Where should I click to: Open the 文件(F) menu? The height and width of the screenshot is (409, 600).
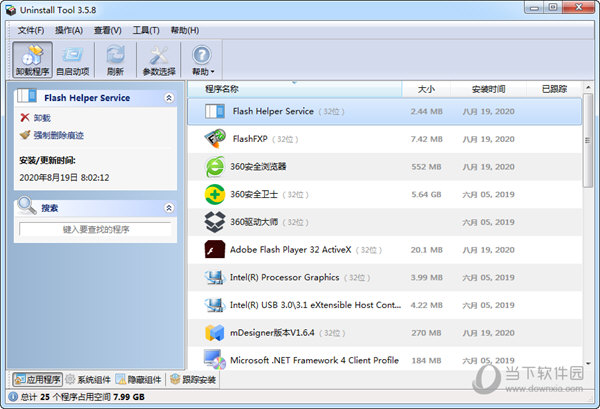click(x=31, y=30)
